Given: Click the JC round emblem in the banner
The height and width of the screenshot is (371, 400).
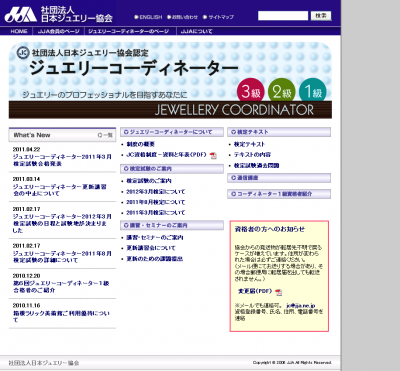Looking at the screenshot, I should (23, 53).
